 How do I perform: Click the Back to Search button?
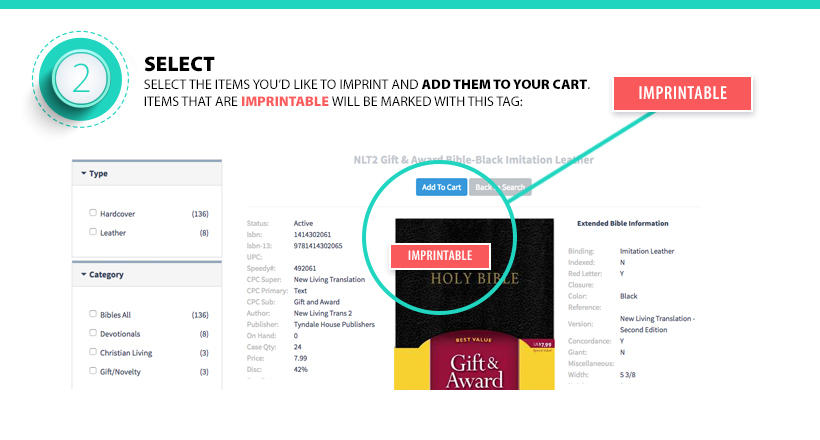499,187
